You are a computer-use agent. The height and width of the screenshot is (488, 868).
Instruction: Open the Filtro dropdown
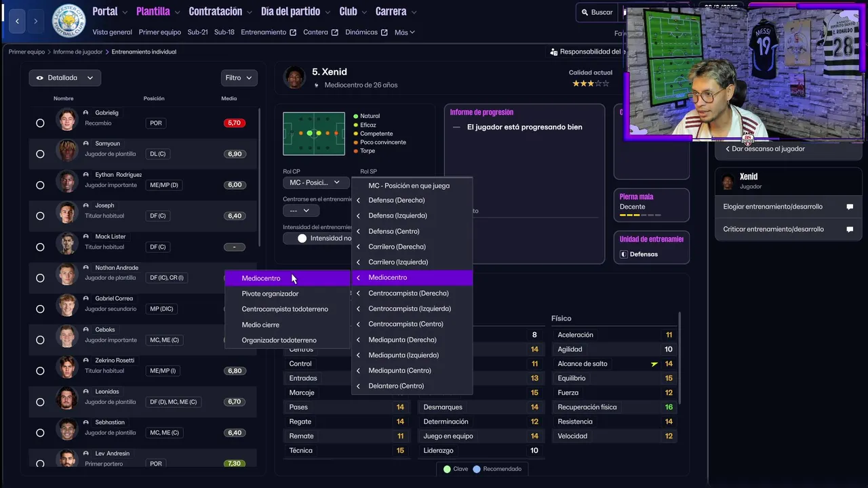tap(239, 78)
